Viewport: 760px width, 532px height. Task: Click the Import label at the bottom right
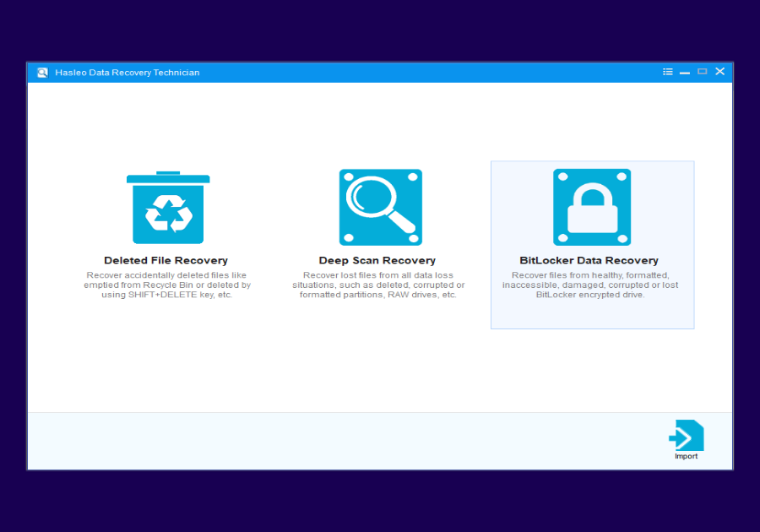(x=686, y=455)
